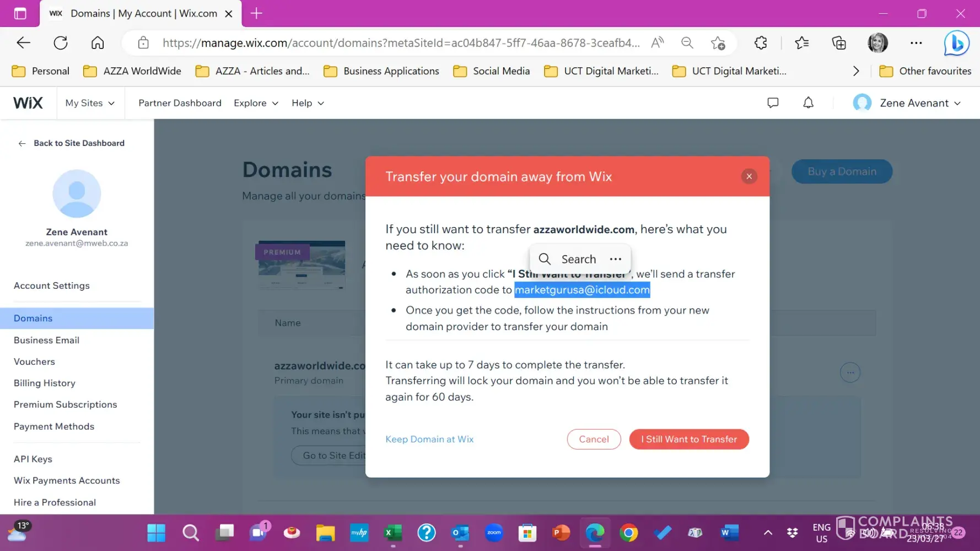Image resolution: width=980 pixels, height=551 pixels.
Task: Open tab actions menu
Action: point(20,14)
